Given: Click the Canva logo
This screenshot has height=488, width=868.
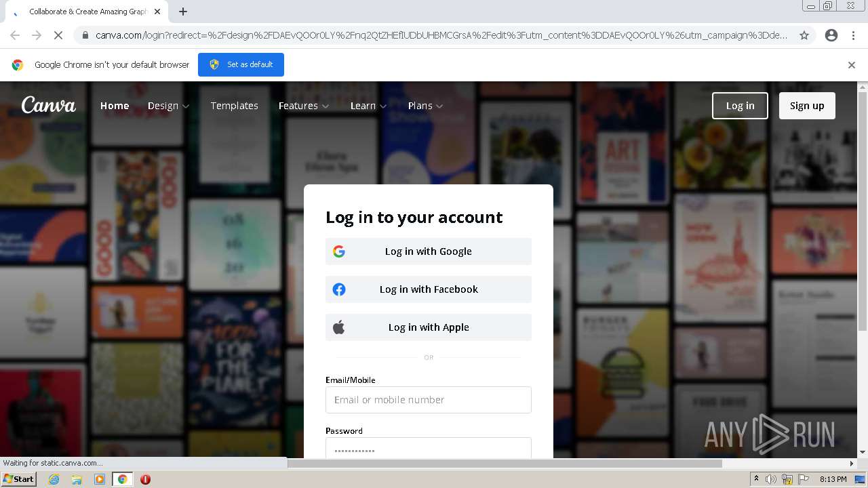Looking at the screenshot, I should pyautogui.click(x=48, y=105).
